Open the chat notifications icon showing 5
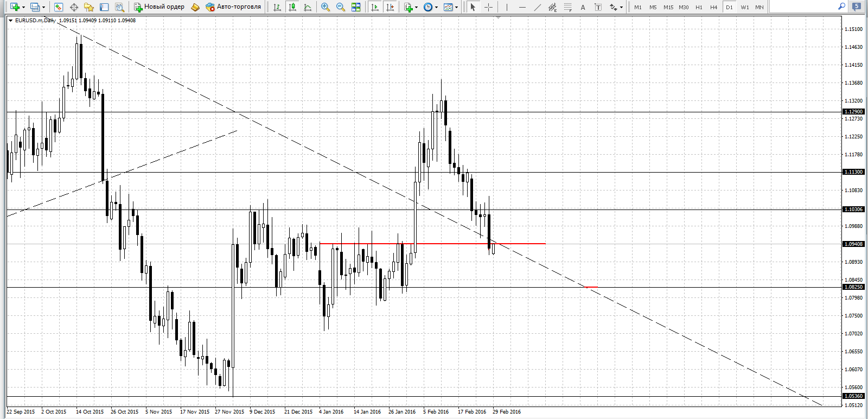 click(x=856, y=7)
